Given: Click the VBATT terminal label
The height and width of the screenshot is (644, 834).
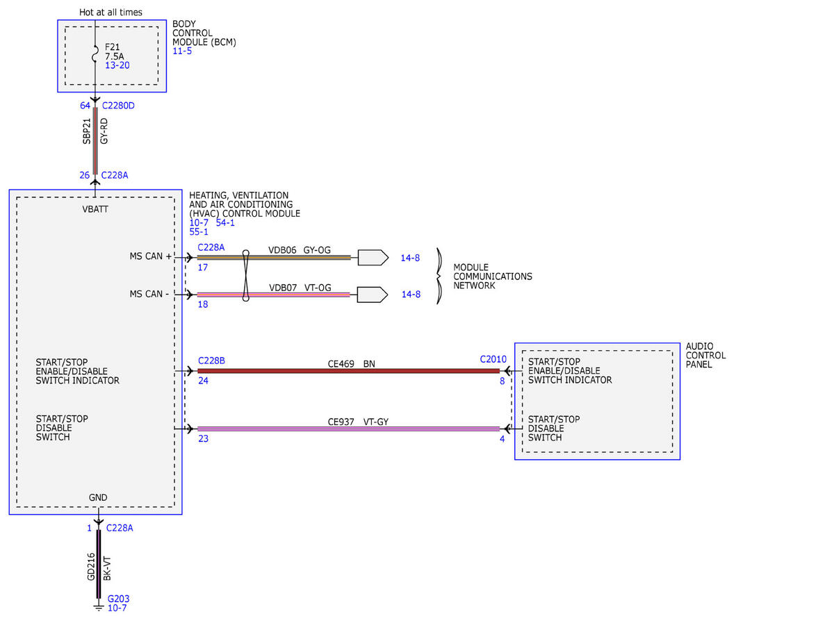Looking at the screenshot, I should coord(95,208).
